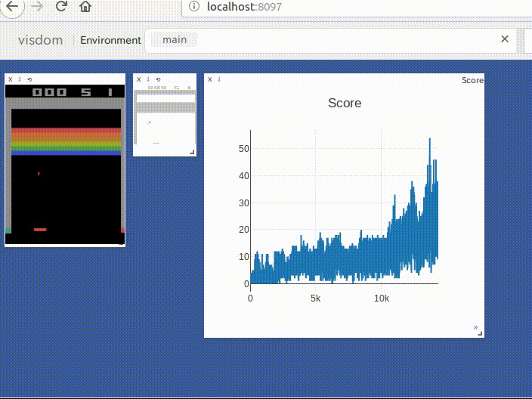Screen dimensions: 532x399
Task: Click the highest peak of the score line
Action: pos(430,139)
